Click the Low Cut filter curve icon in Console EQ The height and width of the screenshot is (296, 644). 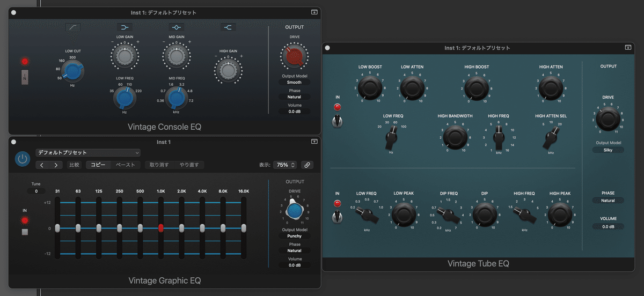click(73, 27)
